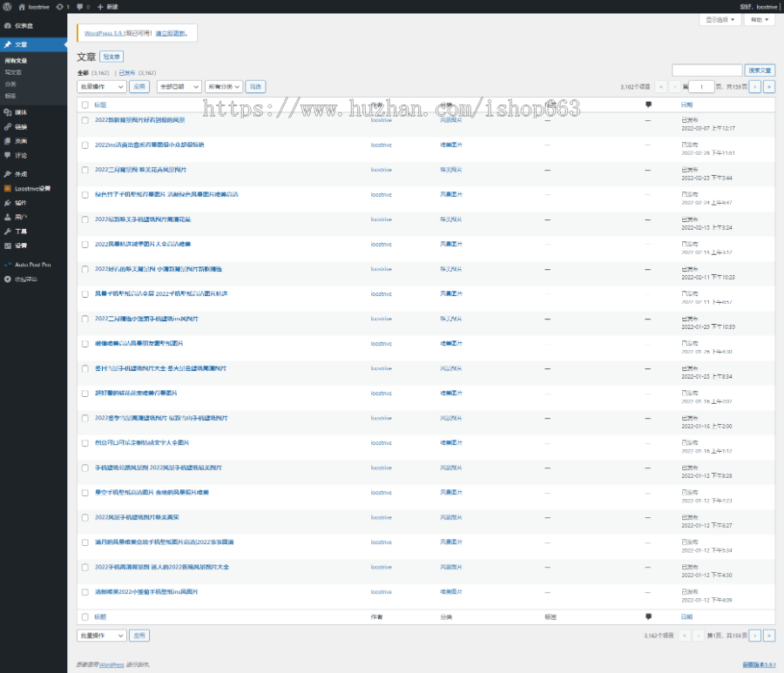This screenshot has height=673, width=784.
Task: Follow the WordPress 5.9.1 link in the notice
Action: click(105, 33)
